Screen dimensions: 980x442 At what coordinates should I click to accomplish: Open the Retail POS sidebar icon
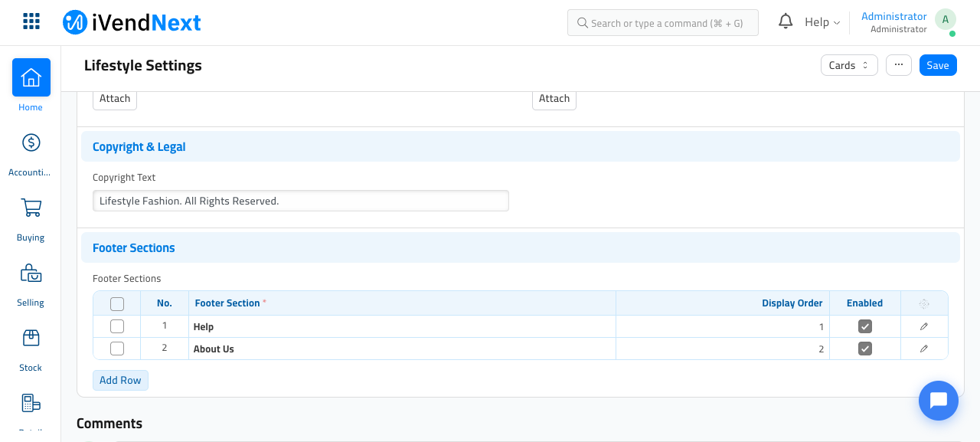[x=31, y=404]
